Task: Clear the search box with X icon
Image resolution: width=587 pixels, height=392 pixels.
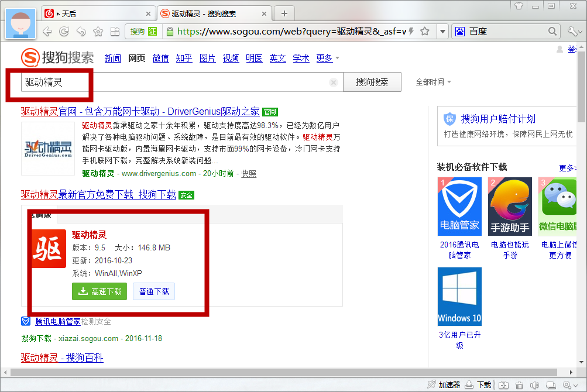Action: click(334, 82)
